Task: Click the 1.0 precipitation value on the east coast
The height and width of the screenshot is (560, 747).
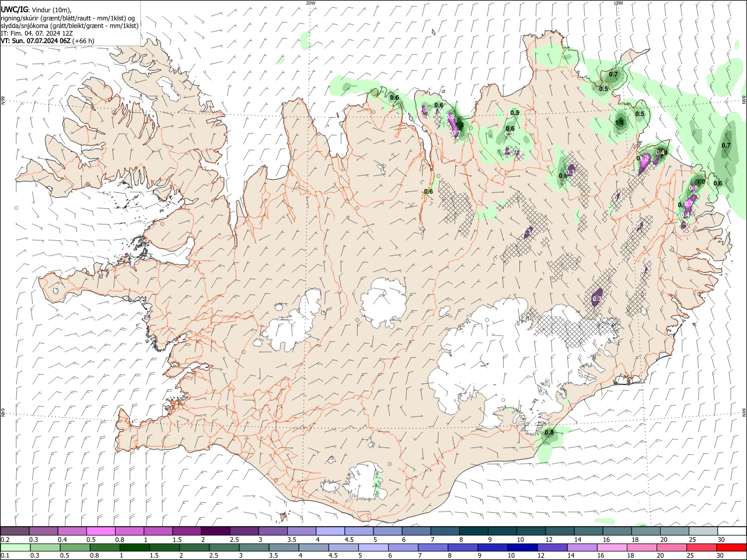Action: click(701, 181)
